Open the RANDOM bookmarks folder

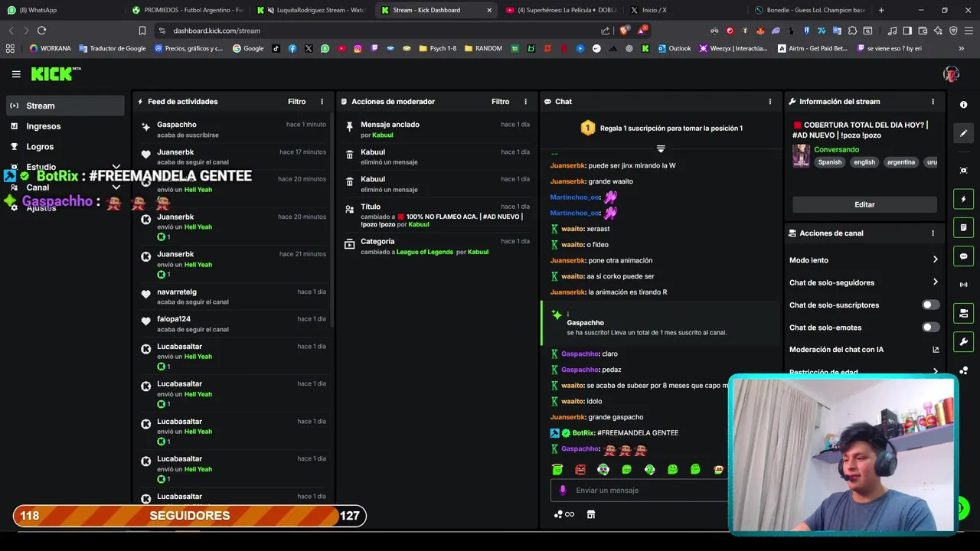(x=483, y=48)
